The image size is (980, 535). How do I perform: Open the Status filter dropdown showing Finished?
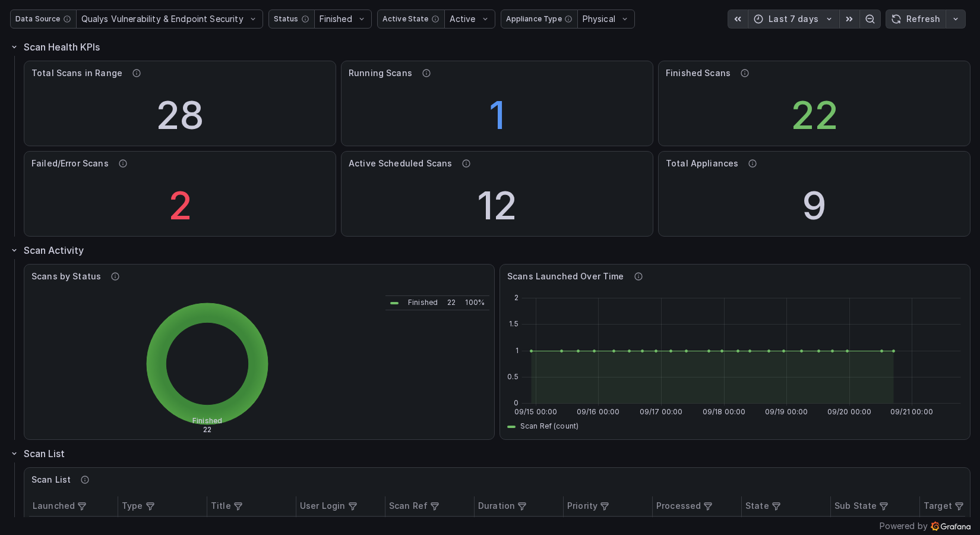[343, 19]
